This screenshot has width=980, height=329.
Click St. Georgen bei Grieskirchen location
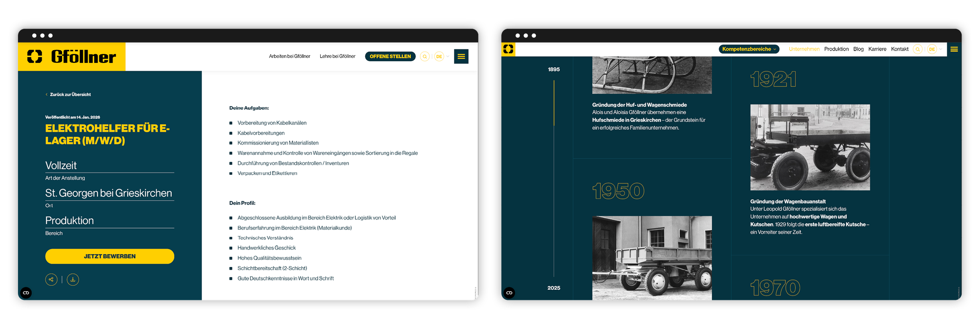tap(109, 193)
